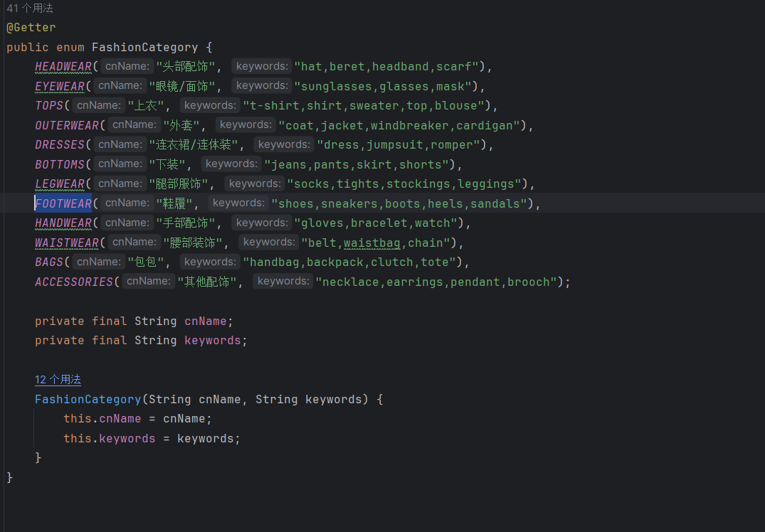Click the "shoes,sneakers,boots,heels,sandals" string

(x=399, y=203)
